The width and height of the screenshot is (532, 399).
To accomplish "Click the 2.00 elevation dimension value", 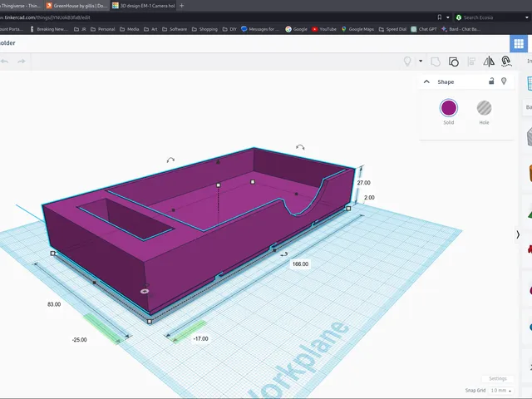I will (x=369, y=198).
